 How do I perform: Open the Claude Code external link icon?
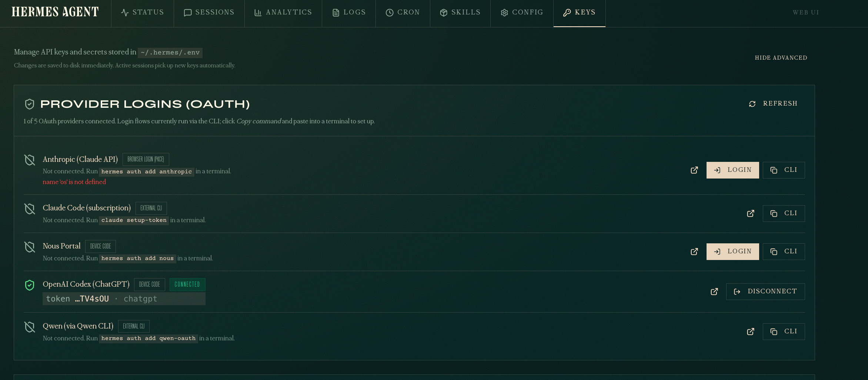[751, 213]
